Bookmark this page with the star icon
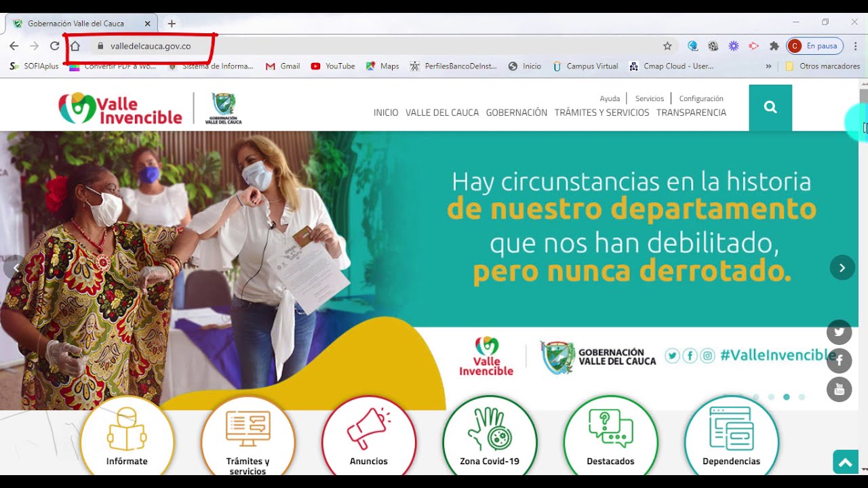The width and height of the screenshot is (868, 488). click(x=667, y=46)
